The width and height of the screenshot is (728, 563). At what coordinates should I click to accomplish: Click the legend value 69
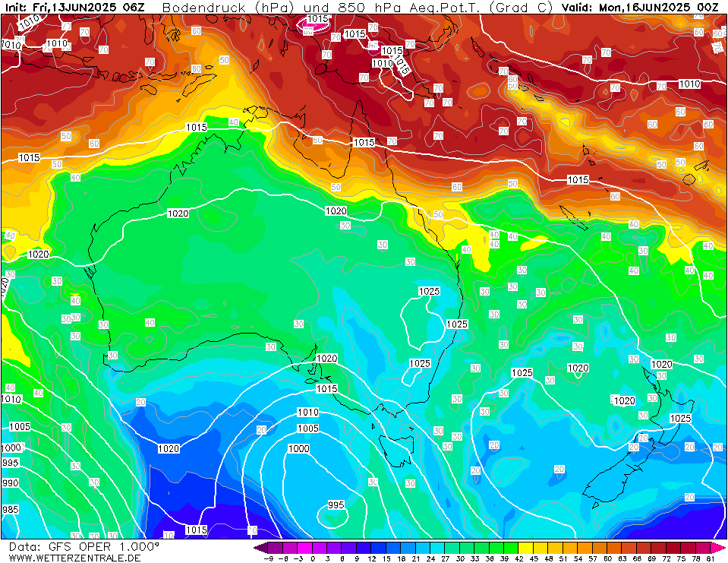click(x=652, y=558)
